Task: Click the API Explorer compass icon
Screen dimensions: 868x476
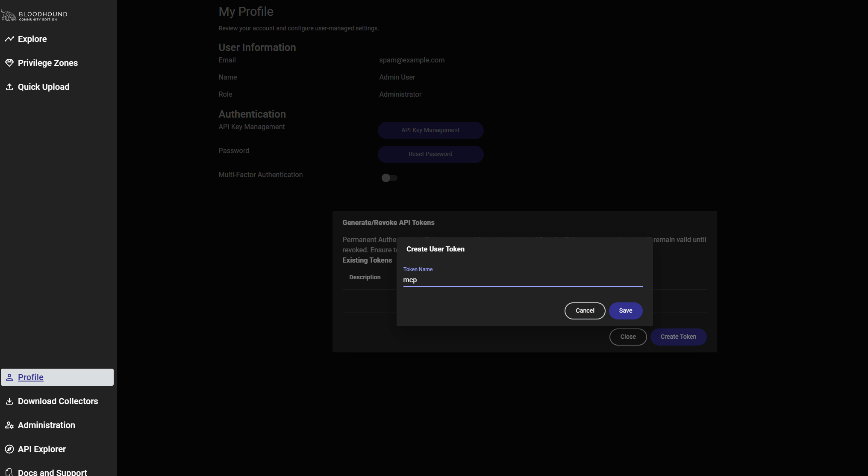Action: 9,449
